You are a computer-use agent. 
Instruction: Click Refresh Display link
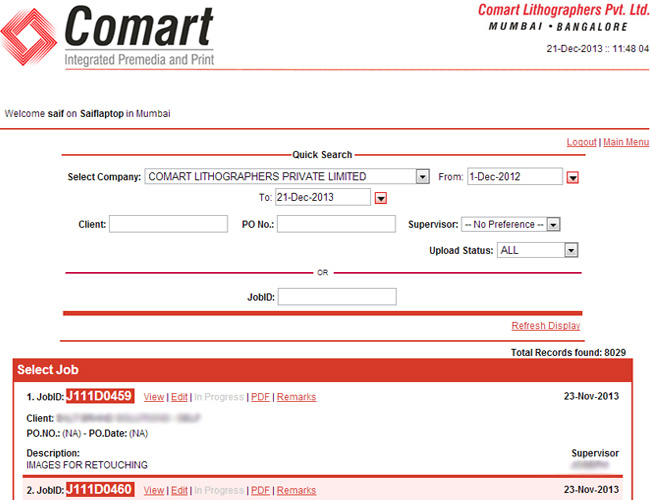coord(546,325)
